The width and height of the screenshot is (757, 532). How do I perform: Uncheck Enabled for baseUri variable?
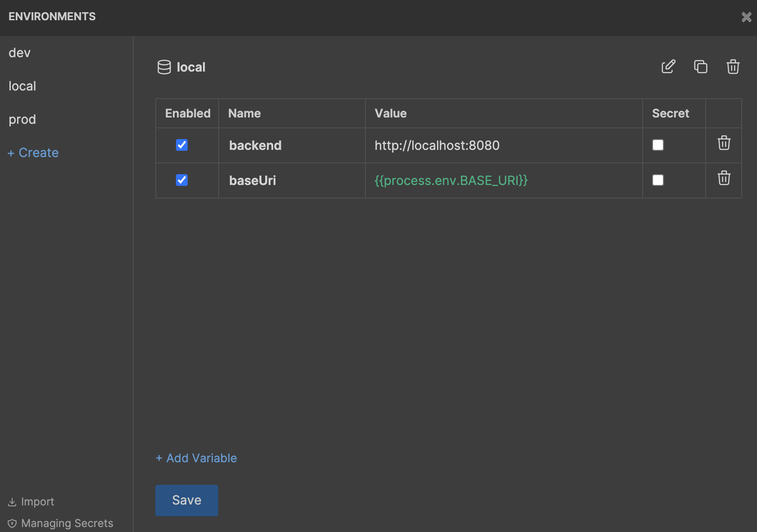coord(182,180)
